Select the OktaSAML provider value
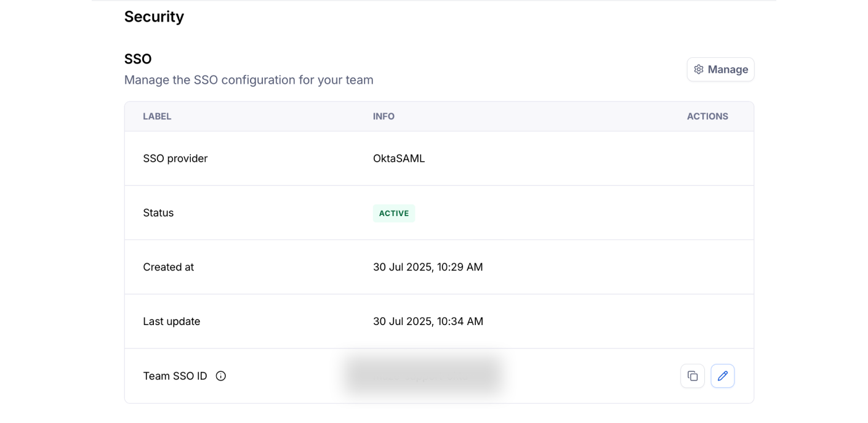Image resolution: width=868 pixels, height=423 pixels. pos(399,158)
